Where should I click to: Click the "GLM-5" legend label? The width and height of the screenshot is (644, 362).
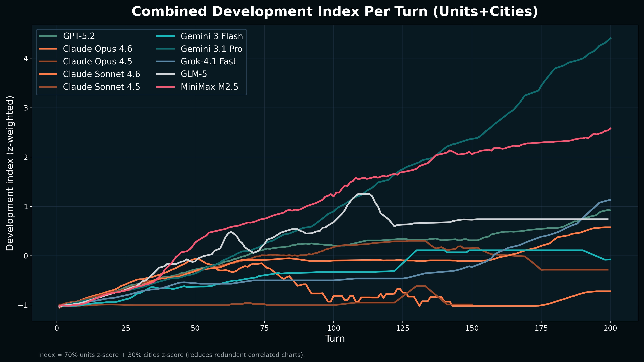(x=194, y=74)
